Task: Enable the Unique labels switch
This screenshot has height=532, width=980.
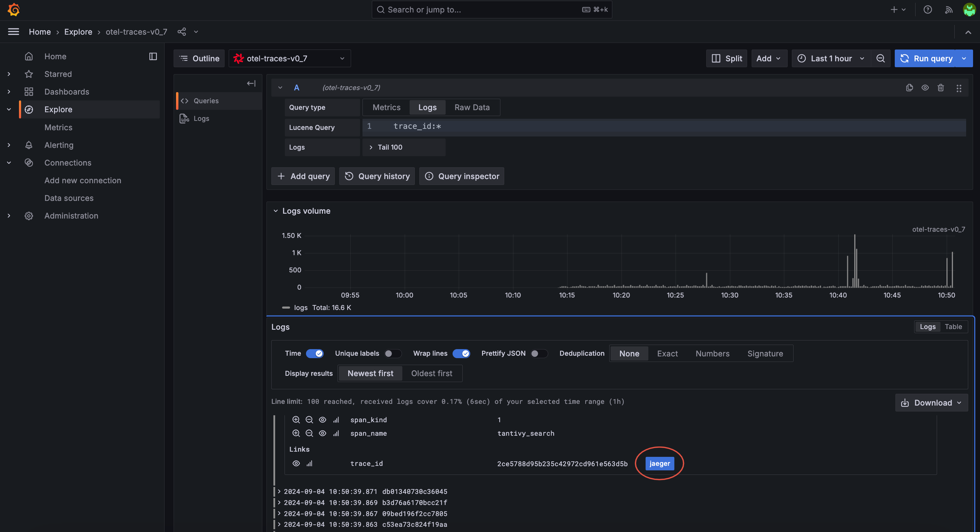Action: (393, 354)
